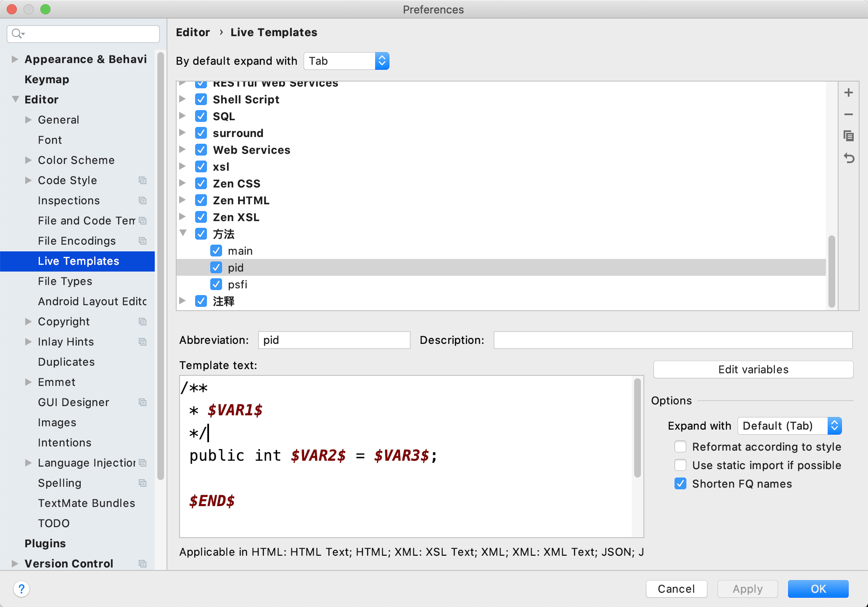This screenshot has width=868, height=607.
Task: Go to Intentions settings page
Action: tap(64, 443)
